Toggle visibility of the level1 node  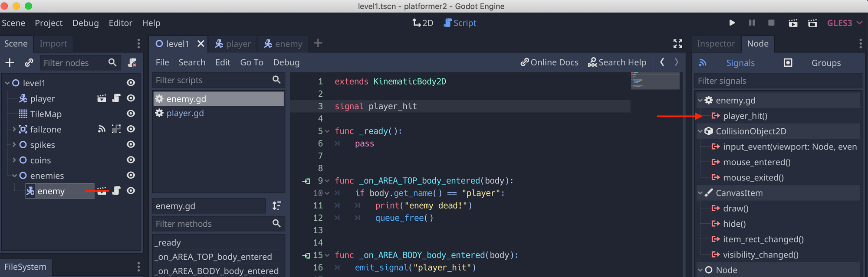click(x=131, y=83)
